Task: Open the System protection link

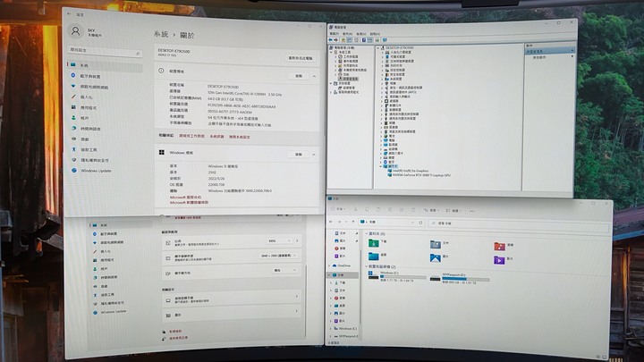Action: click(x=216, y=136)
